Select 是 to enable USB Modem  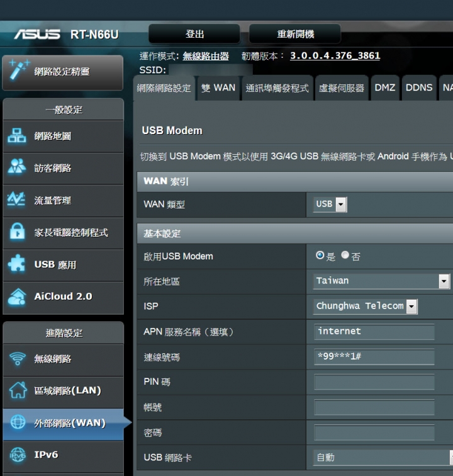tap(320, 255)
